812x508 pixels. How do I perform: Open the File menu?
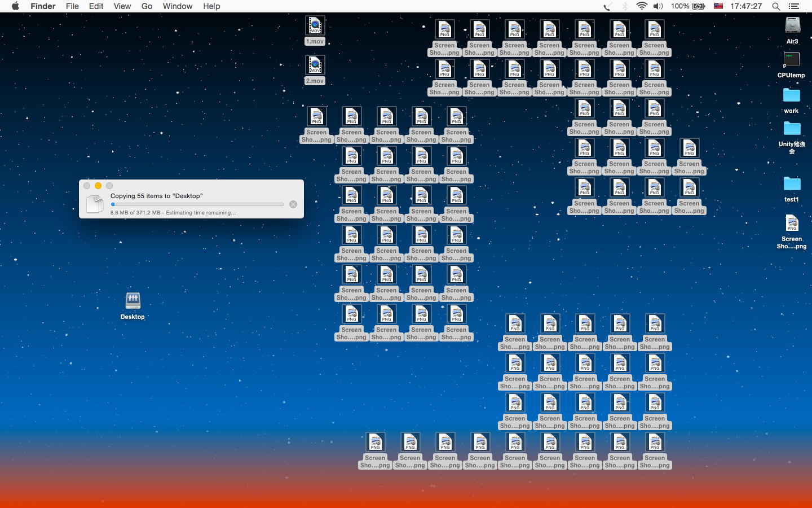[72, 6]
